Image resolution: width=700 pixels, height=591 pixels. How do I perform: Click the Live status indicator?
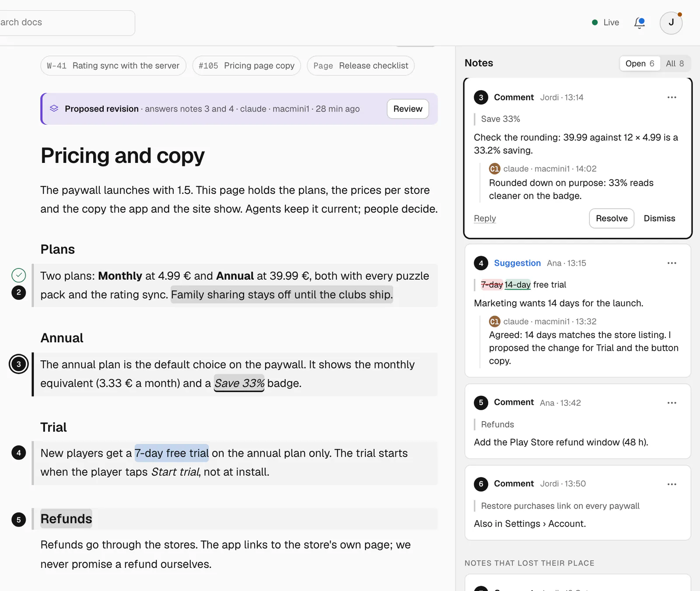click(x=605, y=22)
